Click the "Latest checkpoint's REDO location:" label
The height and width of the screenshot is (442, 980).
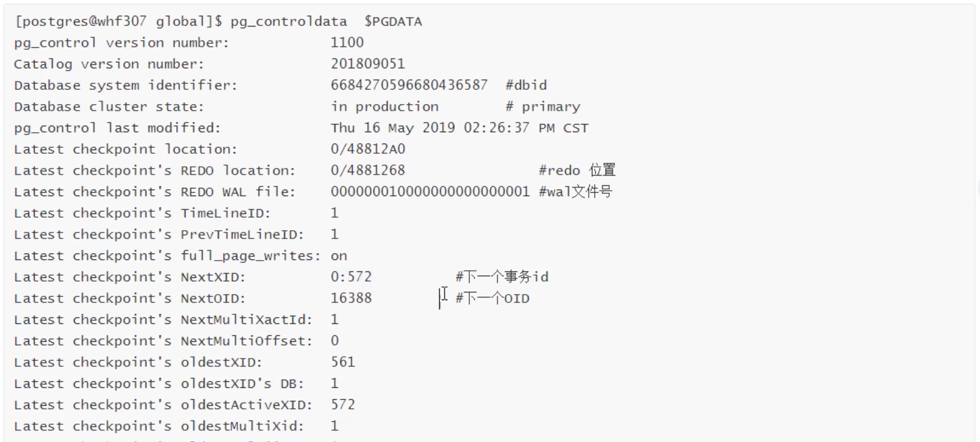(155, 171)
